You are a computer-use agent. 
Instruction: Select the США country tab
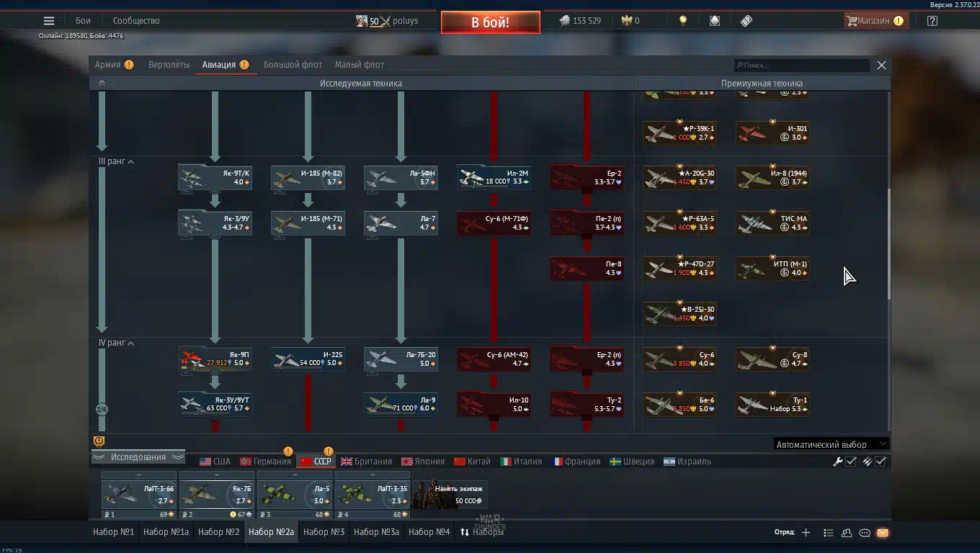point(215,462)
